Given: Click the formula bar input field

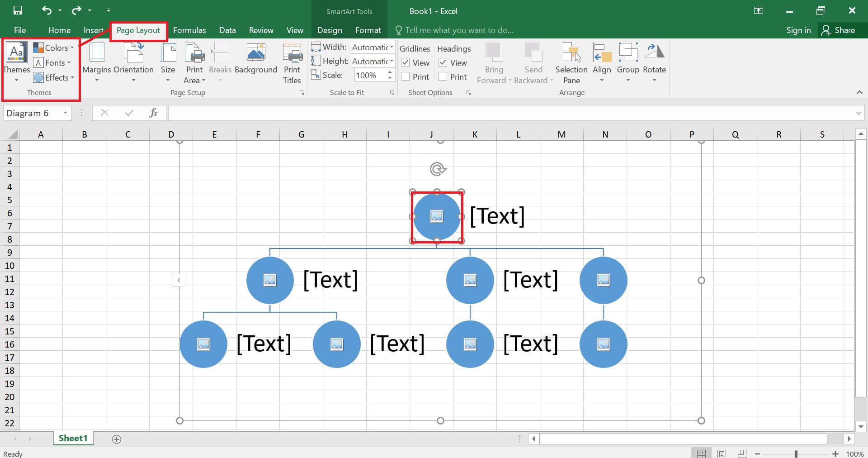Looking at the screenshot, I should point(511,113).
